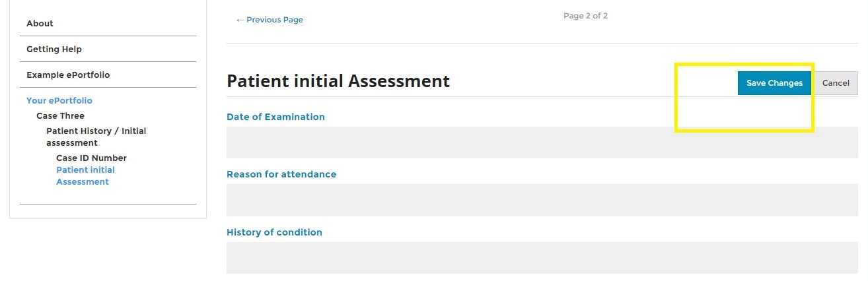Select Your ePortfolio in the sidebar

pos(59,100)
